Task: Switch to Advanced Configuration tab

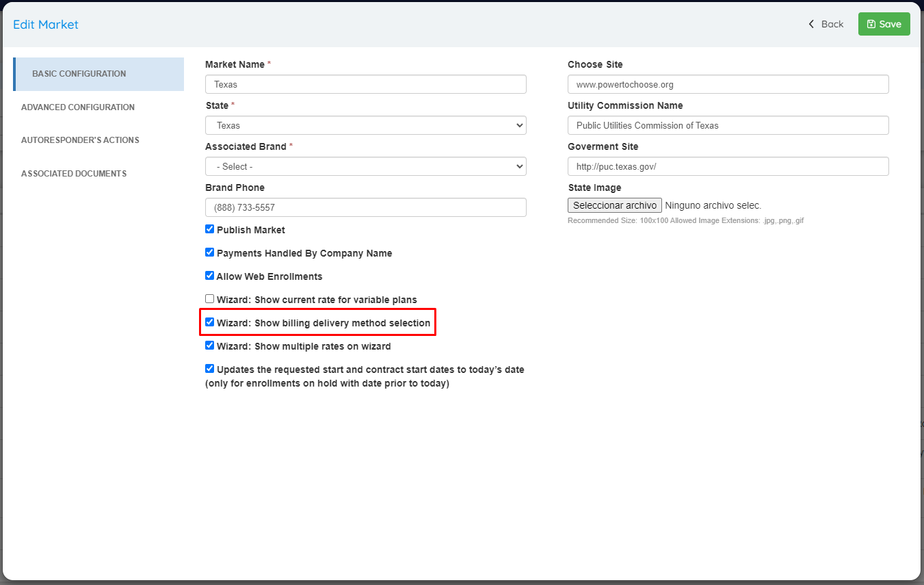Action: pos(78,107)
